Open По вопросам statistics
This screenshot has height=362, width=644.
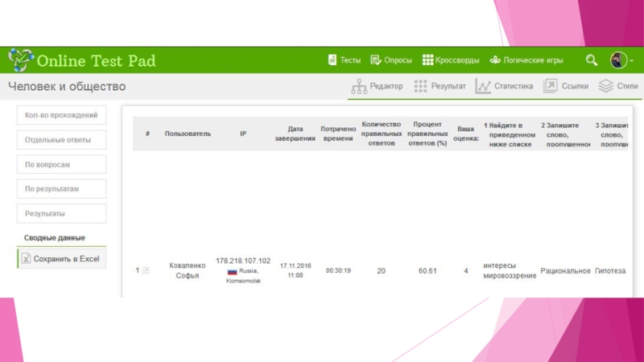point(61,165)
